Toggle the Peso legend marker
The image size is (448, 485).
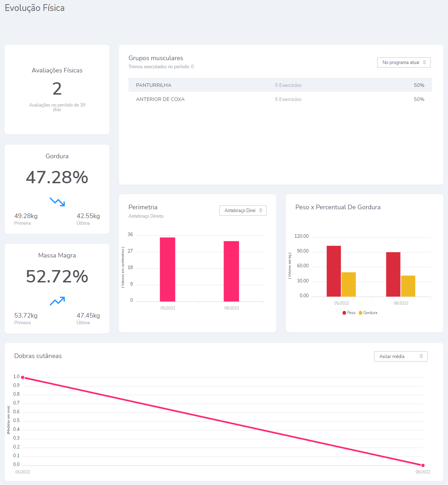click(x=345, y=313)
